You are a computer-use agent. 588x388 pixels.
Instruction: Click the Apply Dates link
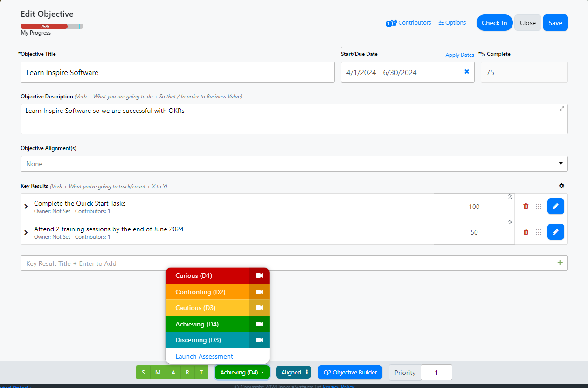pyautogui.click(x=460, y=55)
